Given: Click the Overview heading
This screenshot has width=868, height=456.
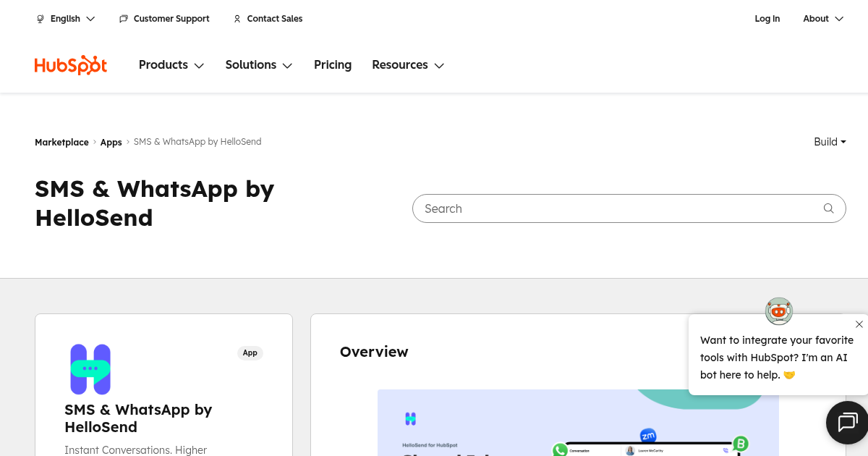Looking at the screenshot, I should [374, 352].
